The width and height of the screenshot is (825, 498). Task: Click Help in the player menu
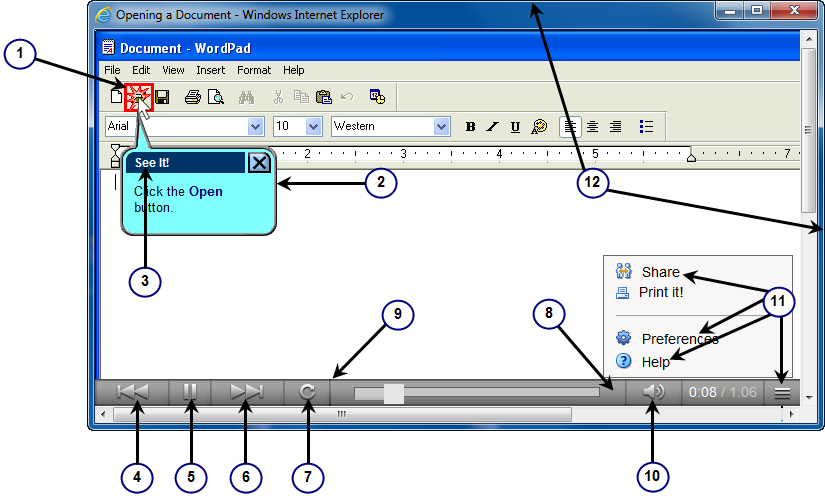656,362
